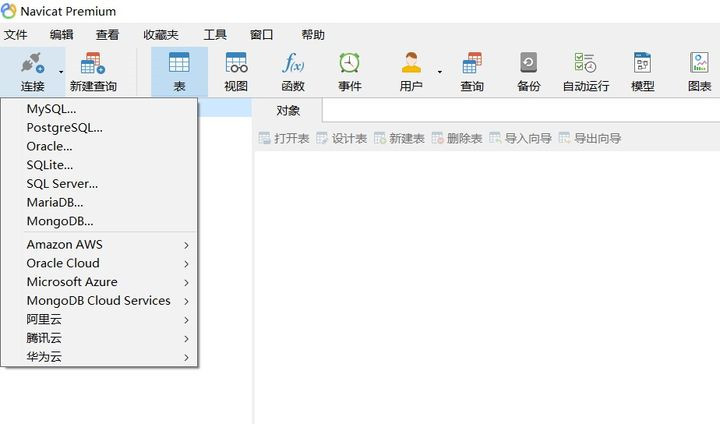Click the Navicat Premium logo icon

[x=9, y=11]
